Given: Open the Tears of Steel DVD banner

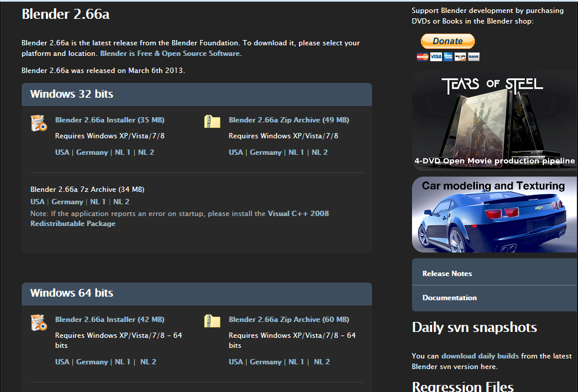Looking at the screenshot, I should point(494,121).
